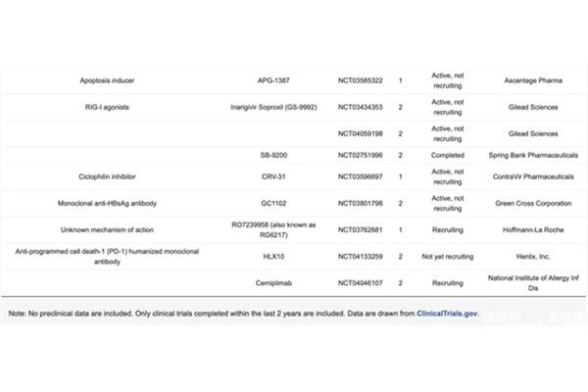This screenshot has height=392, width=588.
Task: Select the NCT03585322 trial identifier
Action: point(361,80)
